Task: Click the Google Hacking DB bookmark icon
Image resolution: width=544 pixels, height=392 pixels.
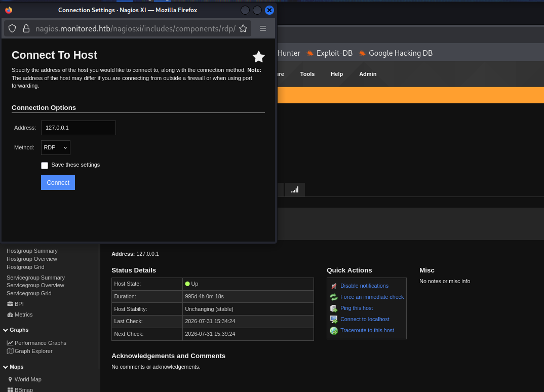Action: pyautogui.click(x=362, y=53)
